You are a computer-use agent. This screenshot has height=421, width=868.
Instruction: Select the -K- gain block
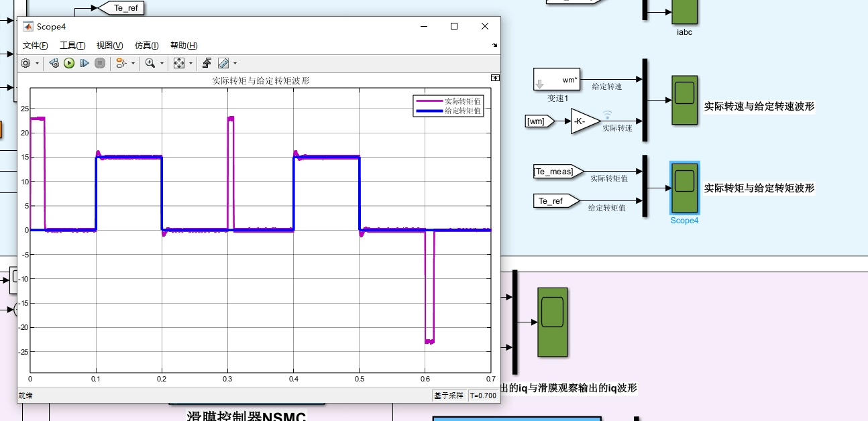pyautogui.click(x=586, y=121)
